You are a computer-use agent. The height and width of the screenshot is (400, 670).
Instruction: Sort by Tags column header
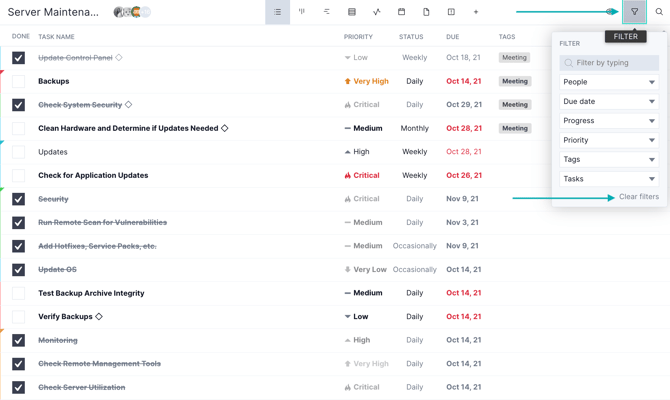click(x=507, y=37)
